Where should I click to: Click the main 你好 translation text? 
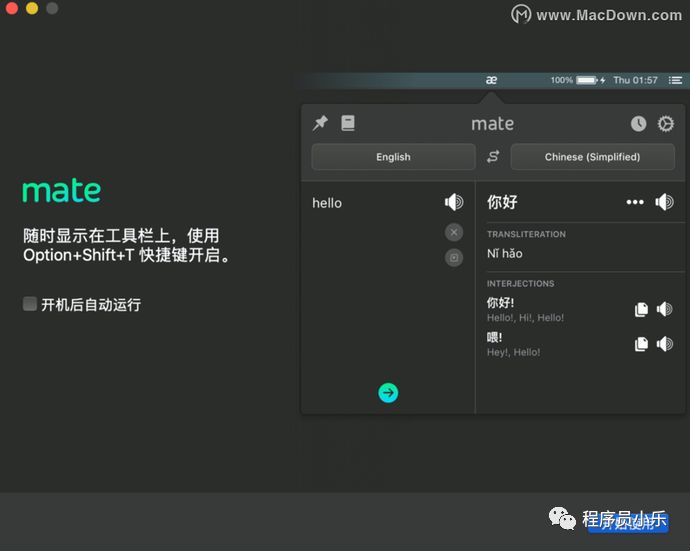tap(502, 202)
